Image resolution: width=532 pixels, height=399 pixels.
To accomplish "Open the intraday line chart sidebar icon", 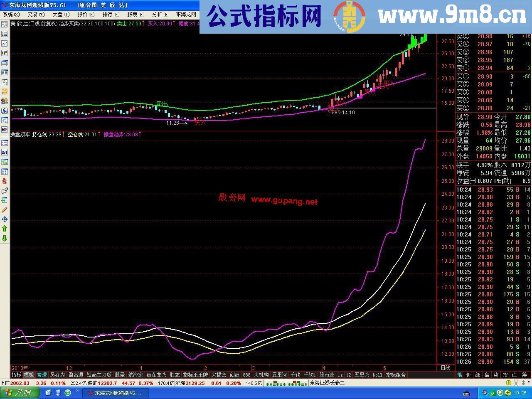I will 5,44.
